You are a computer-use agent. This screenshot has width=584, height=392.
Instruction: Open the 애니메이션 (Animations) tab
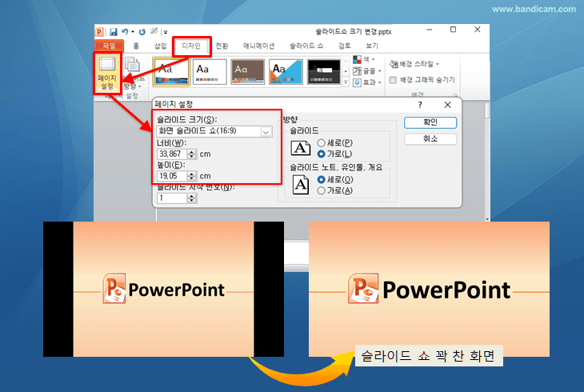click(259, 46)
